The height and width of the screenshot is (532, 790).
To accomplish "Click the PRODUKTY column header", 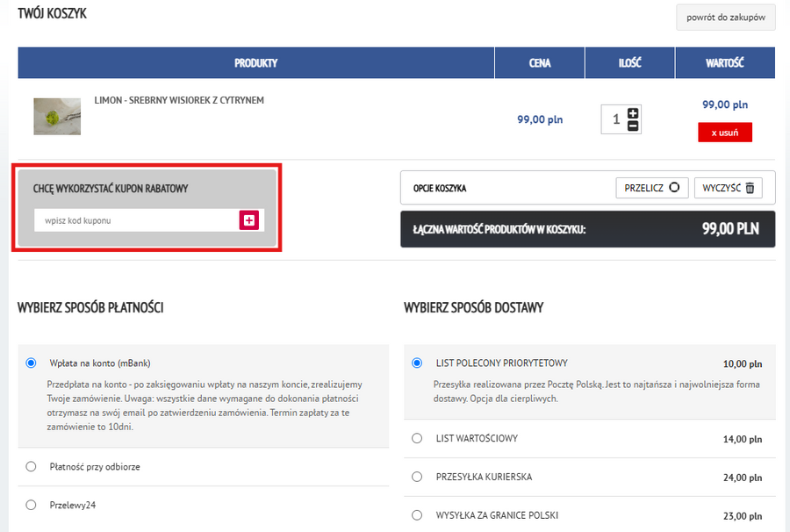I will point(255,63).
